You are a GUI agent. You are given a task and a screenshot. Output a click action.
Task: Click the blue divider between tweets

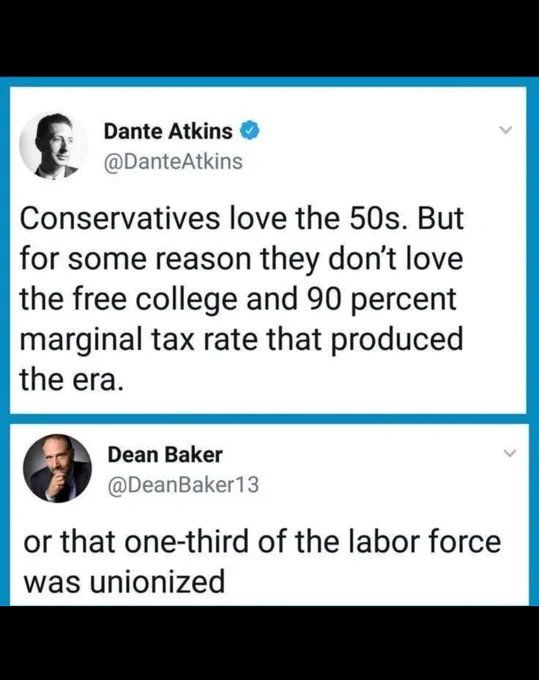coord(269,419)
